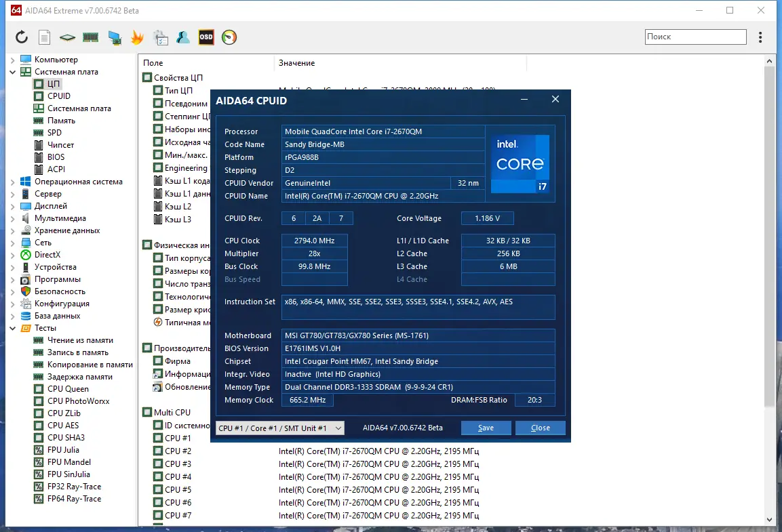Image resolution: width=782 pixels, height=532 pixels.
Task: Open the Report document icon
Action: [x=44, y=37]
